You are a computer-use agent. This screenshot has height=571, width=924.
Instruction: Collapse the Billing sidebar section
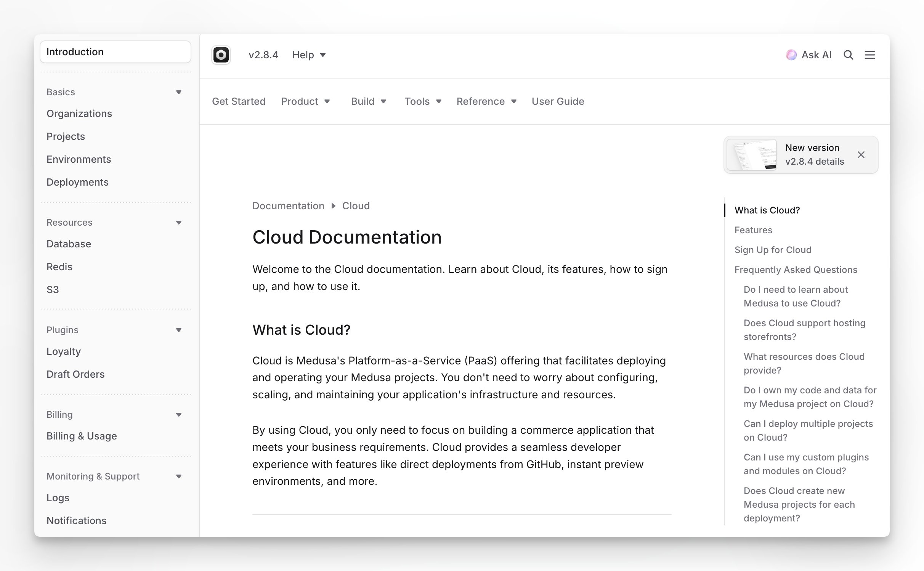[179, 415]
